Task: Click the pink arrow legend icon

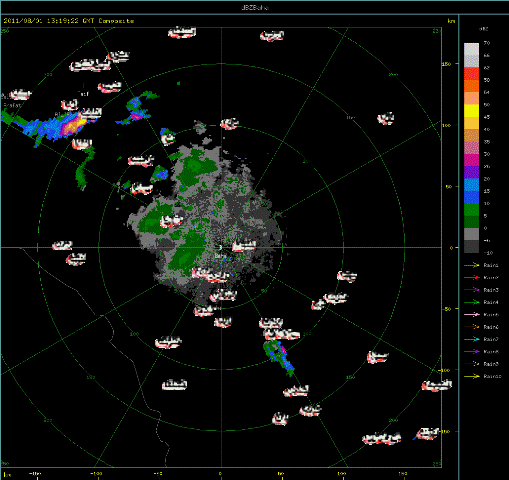Action: [x=471, y=314]
